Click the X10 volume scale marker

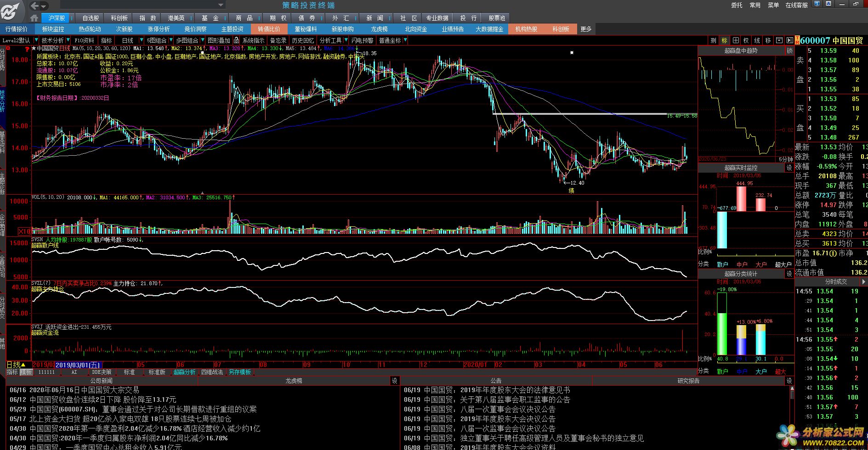pos(24,231)
